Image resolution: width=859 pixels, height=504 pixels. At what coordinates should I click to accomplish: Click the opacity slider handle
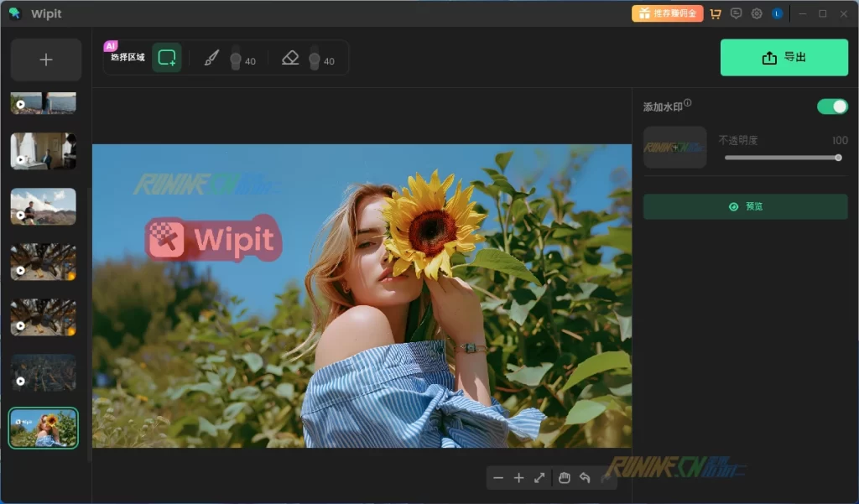tap(838, 158)
